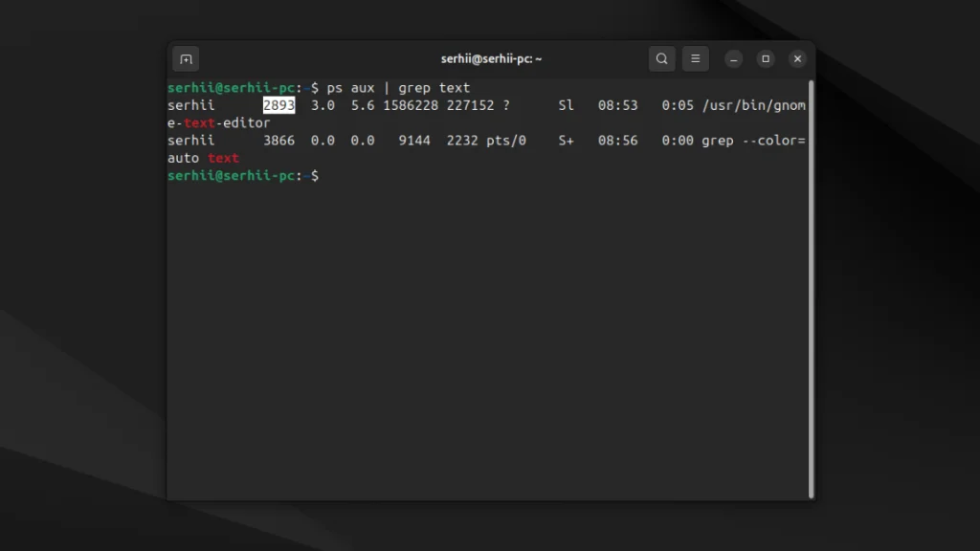Screen dimensions: 980x551
Task: Click the start time 08:53
Action: click(617, 105)
